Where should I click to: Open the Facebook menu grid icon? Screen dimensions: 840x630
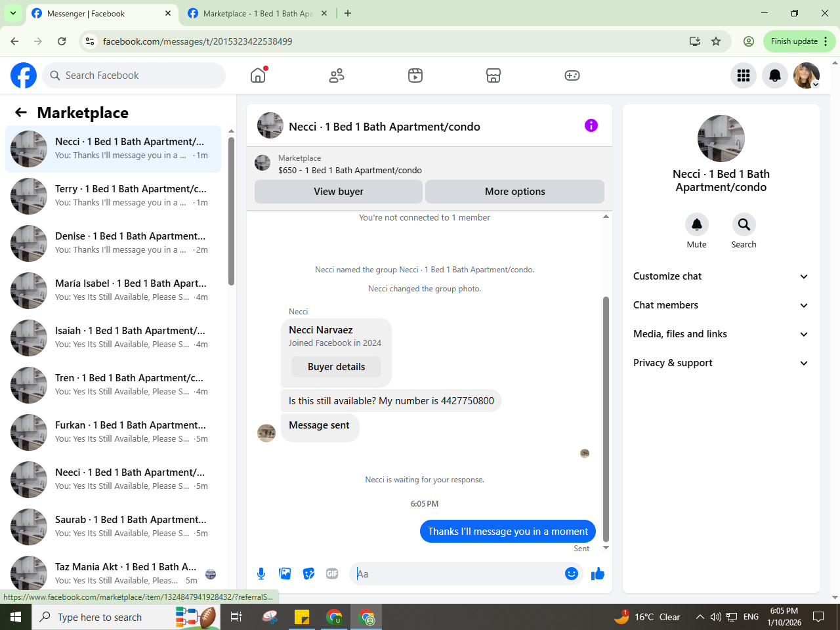(744, 75)
